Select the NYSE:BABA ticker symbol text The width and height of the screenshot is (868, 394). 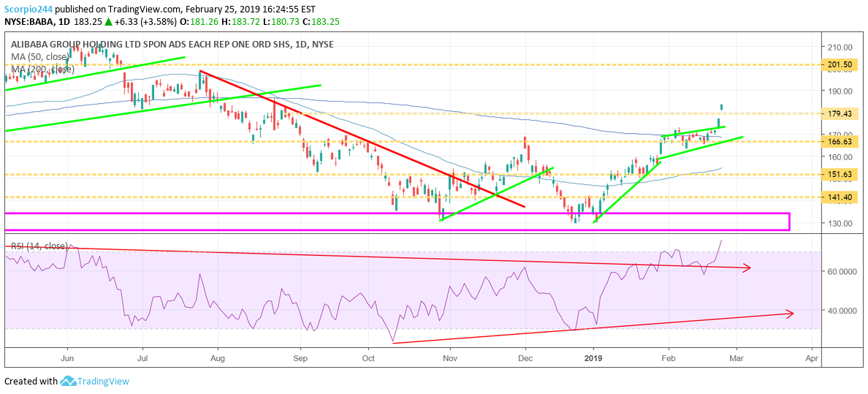point(27,22)
